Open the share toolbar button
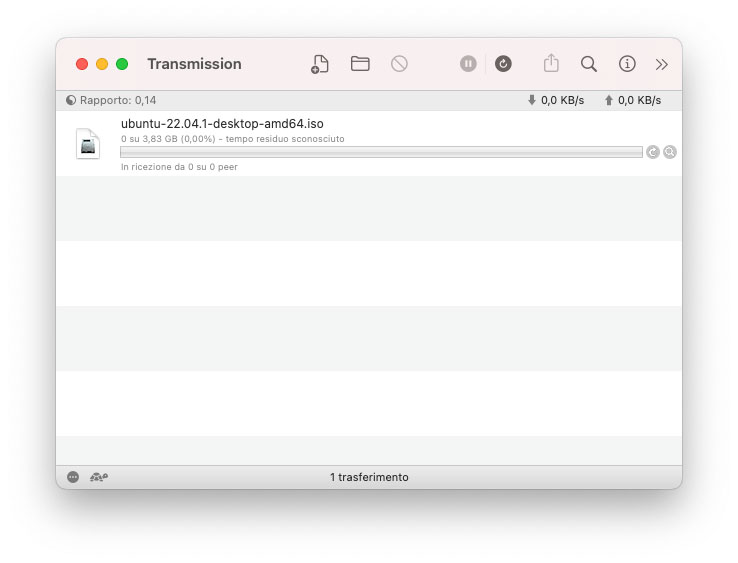 [551, 63]
